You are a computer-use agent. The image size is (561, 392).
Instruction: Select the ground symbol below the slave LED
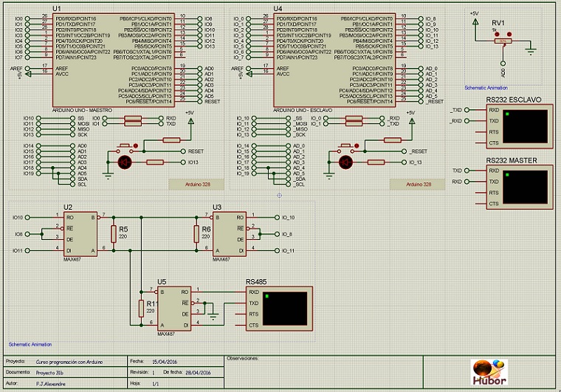point(328,176)
